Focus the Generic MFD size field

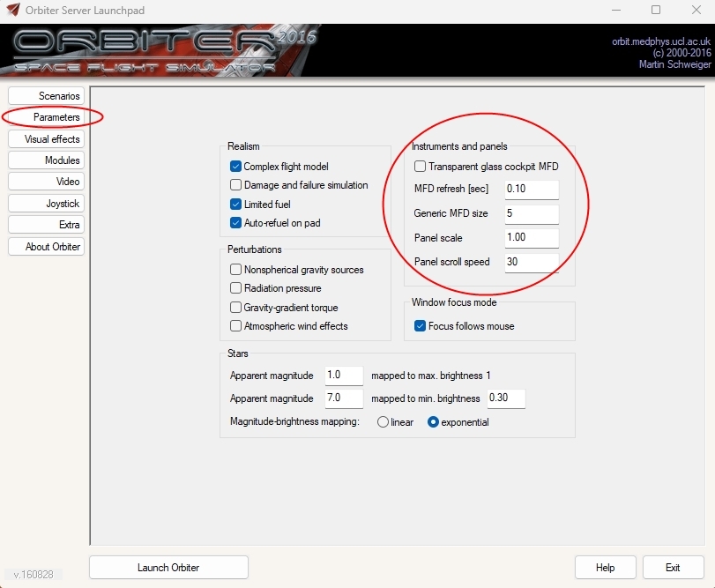point(532,213)
